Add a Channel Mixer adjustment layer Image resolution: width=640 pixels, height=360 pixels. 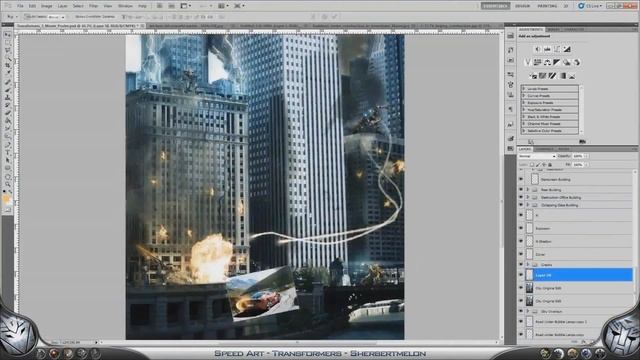click(x=577, y=62)
